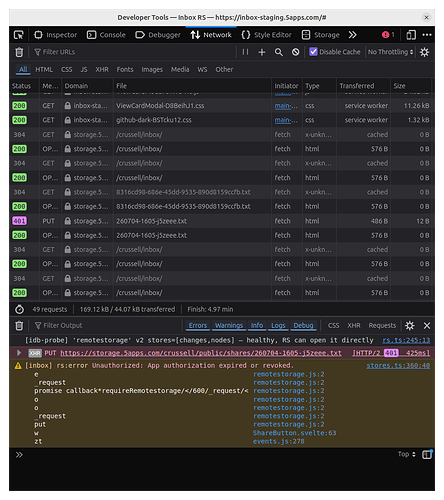The height and width of the screenshot is (500, 444).
Task: Toggle console Errors filter
Action: (198, 325)
